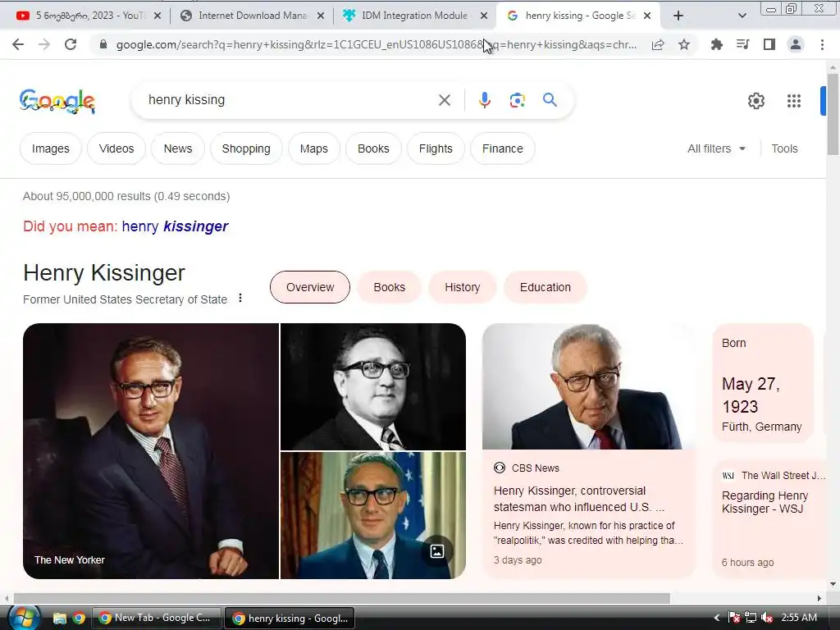Close the IDM Integration Module tab
840x630 pixels.
(x=484, y=16)
